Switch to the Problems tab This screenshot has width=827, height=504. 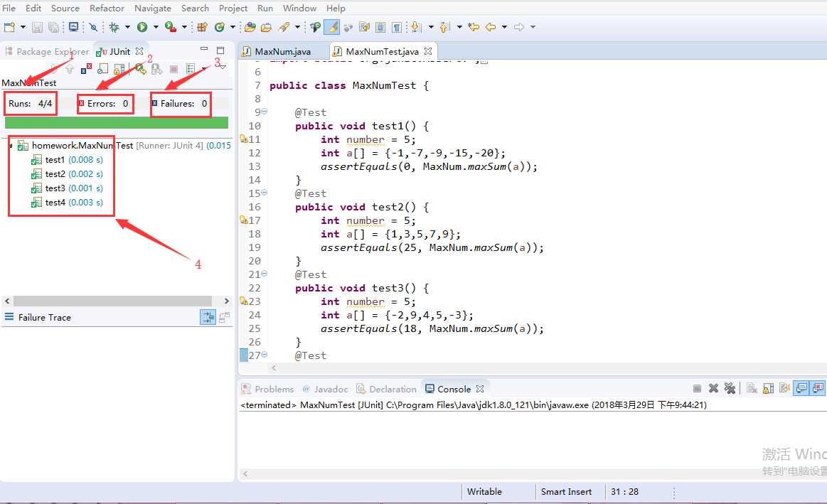point(267,389)
